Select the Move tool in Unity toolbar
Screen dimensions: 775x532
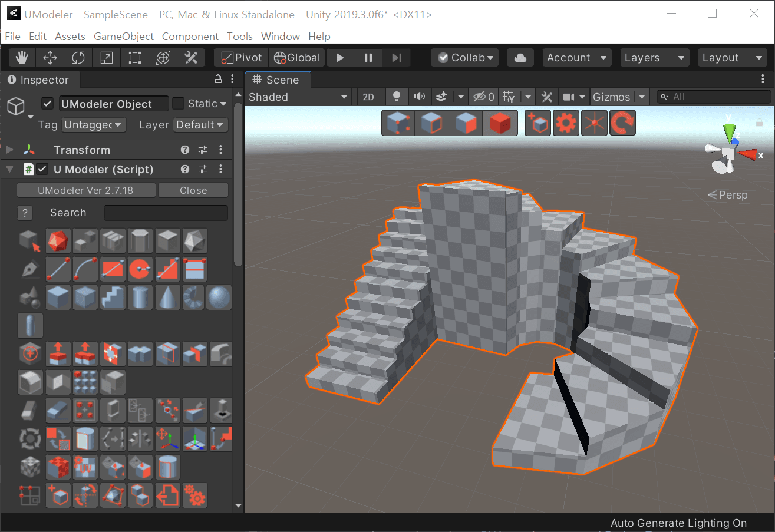pyautogui.click(x=51, y=58)
